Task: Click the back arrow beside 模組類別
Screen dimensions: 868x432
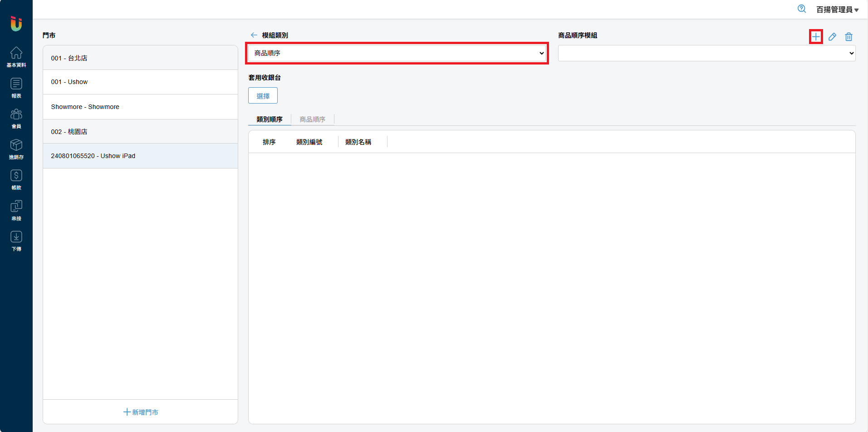Action: click(254, 35)
